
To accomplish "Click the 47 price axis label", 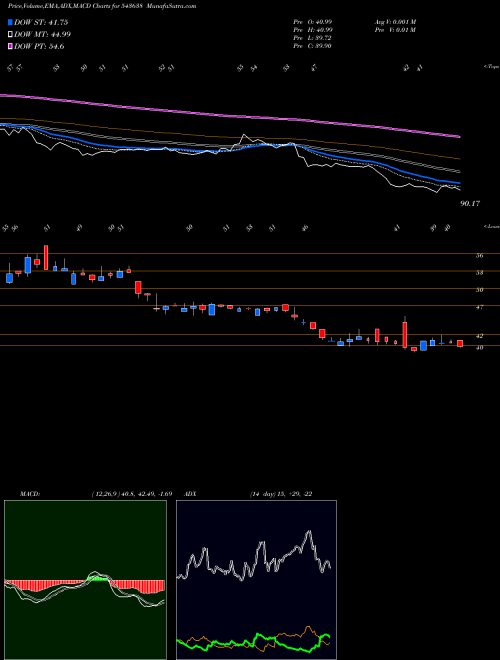I will (x=480, y=307).
